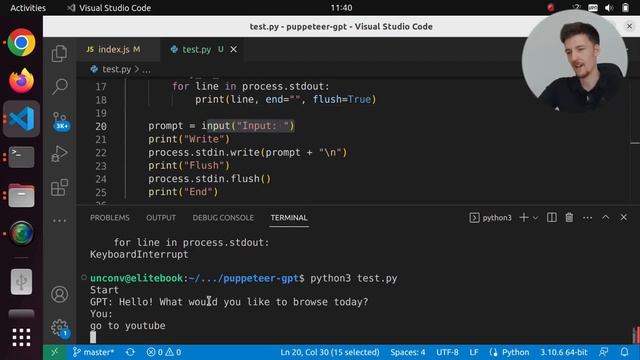Open errors and warnings count
Image resolution: width=640 pixels, height=360 pixels.
click(164, 352)
